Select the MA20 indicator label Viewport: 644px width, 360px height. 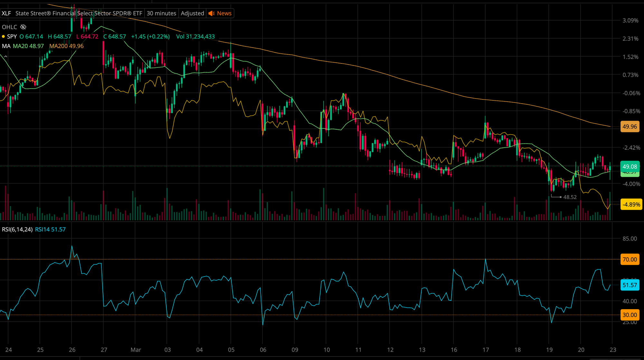point(28,46)
